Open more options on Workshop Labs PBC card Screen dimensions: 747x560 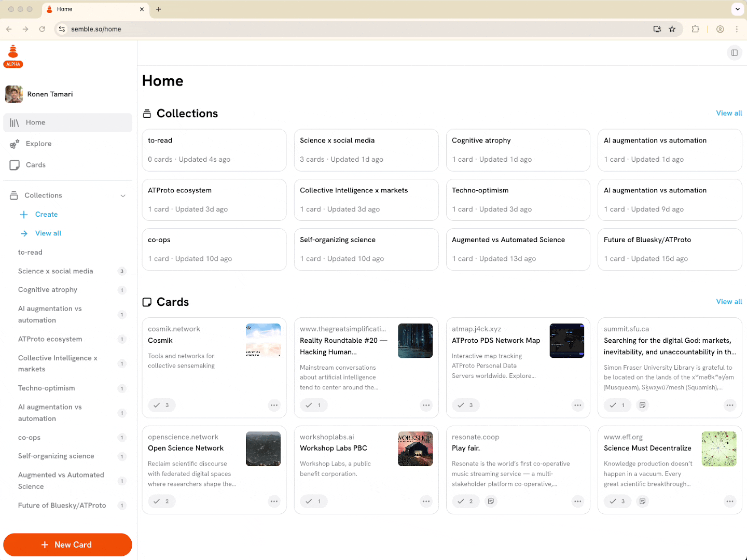click(426, 501)
